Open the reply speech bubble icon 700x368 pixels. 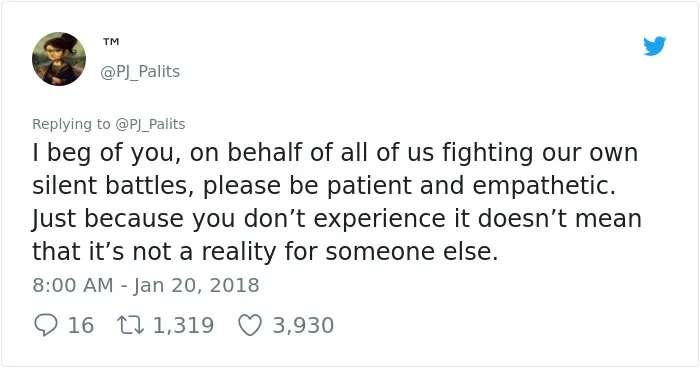(46, 325)
